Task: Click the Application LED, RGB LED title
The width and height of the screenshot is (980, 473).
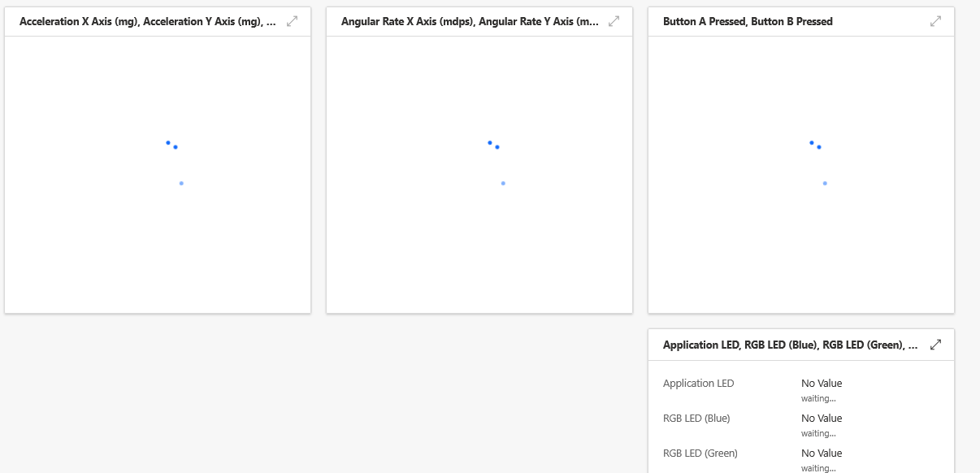Action: [791, 345]
